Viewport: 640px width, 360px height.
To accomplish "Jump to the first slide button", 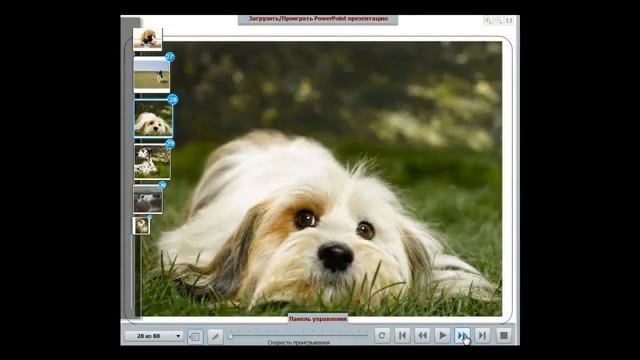I will (x=402, y=336).
